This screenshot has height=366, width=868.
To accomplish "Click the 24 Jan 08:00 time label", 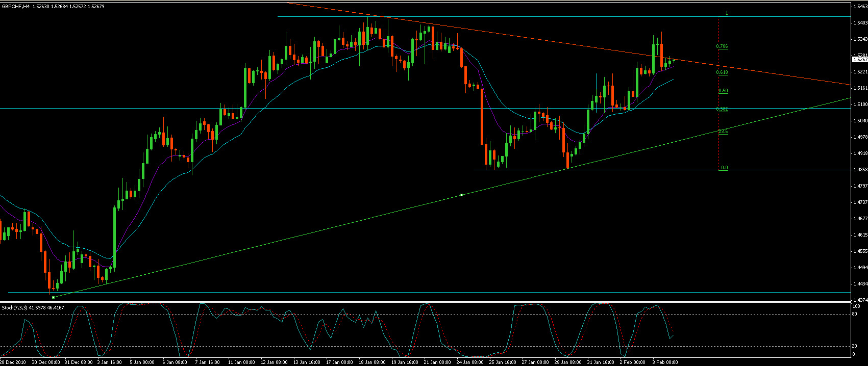I will pyautogui.click(x=469, y=362).
